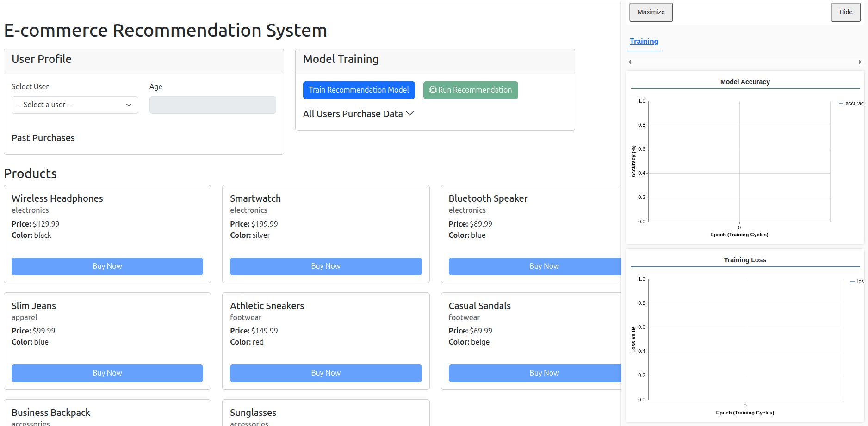The height and width of the screenshot is (426, 868).
Task: Click the Products section heading
Action: [x=31, y=173]
